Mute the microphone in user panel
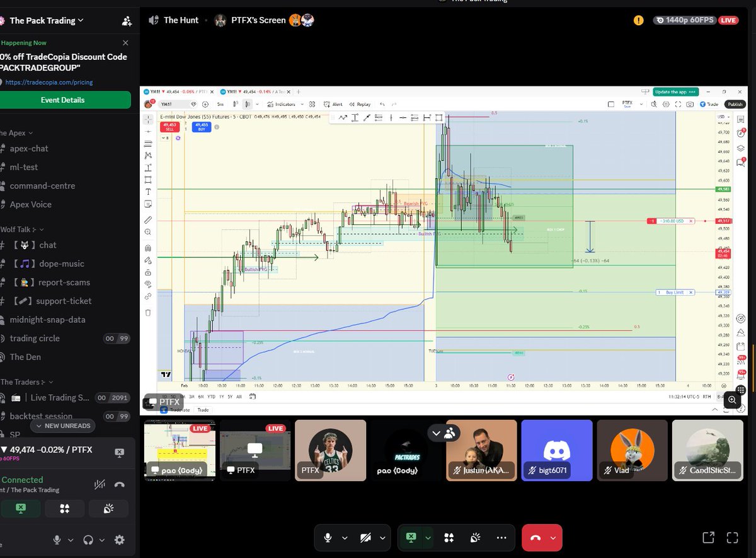 [x=57, y=540]
